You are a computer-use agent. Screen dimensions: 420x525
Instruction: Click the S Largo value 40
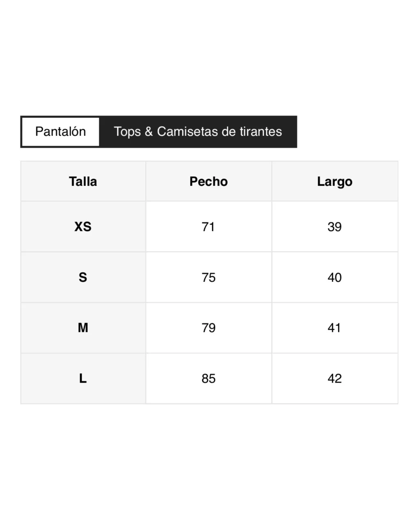[x=334, y=277]
